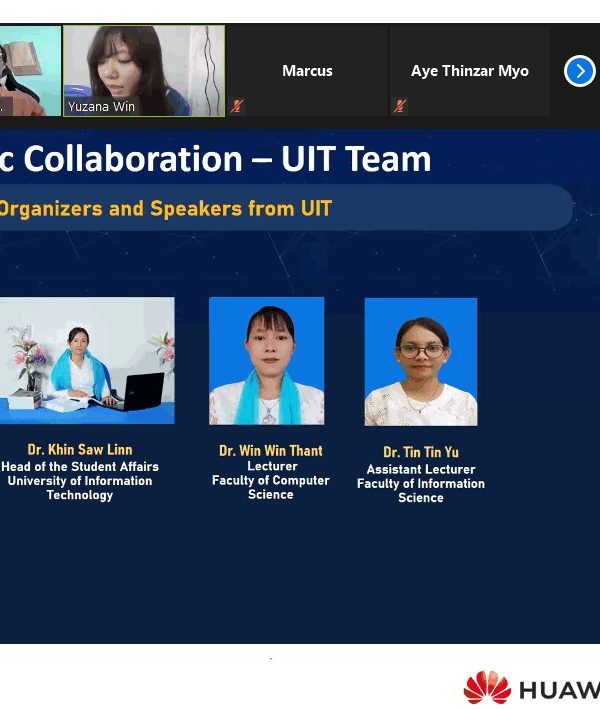600x709 pixels.
Task: Click the Huawei logo
Action: coord(530,688)
